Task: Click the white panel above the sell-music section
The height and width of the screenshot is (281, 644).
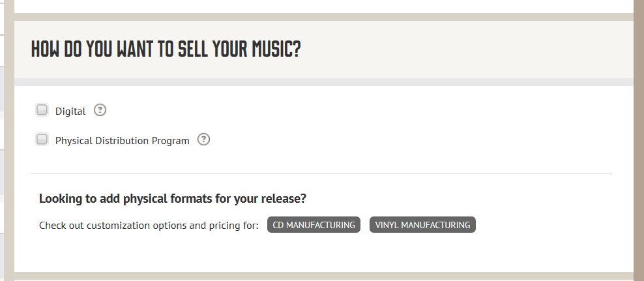Action: [324, 6]
